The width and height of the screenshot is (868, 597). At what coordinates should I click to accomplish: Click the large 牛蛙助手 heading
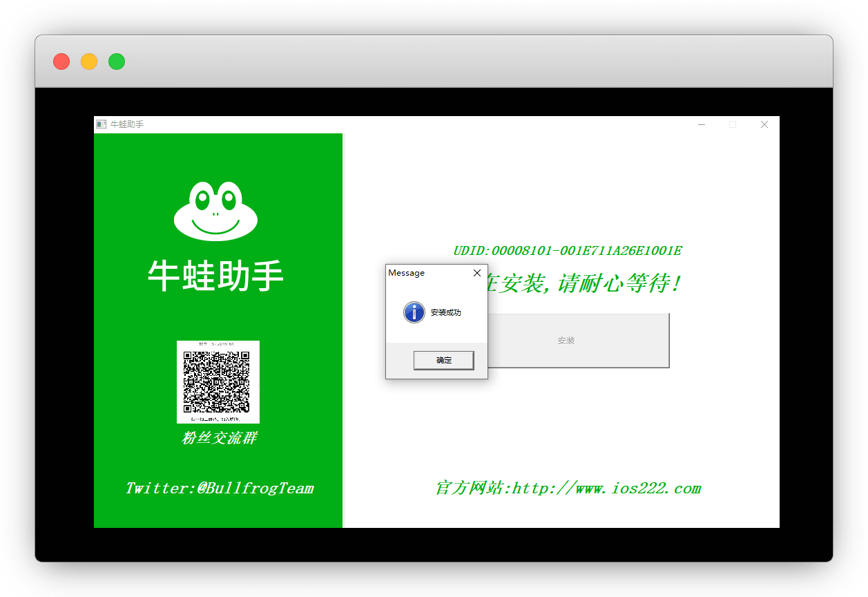pyautogui.click(x=215, y=276)
